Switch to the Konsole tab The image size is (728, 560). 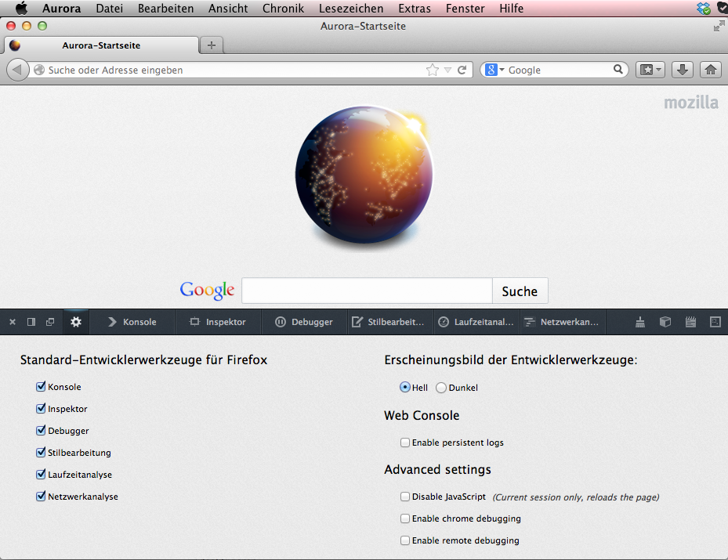click(x=132, y=322)
